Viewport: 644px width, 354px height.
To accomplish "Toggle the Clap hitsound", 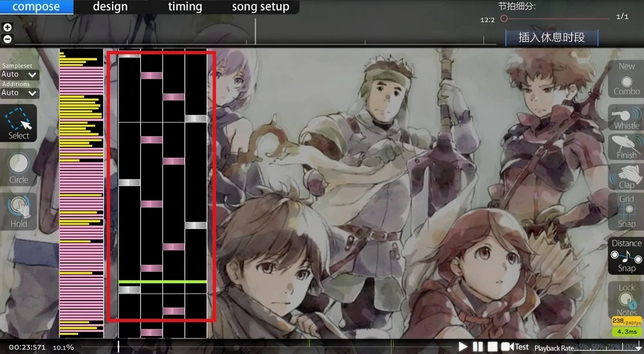I will pos(627,176).
